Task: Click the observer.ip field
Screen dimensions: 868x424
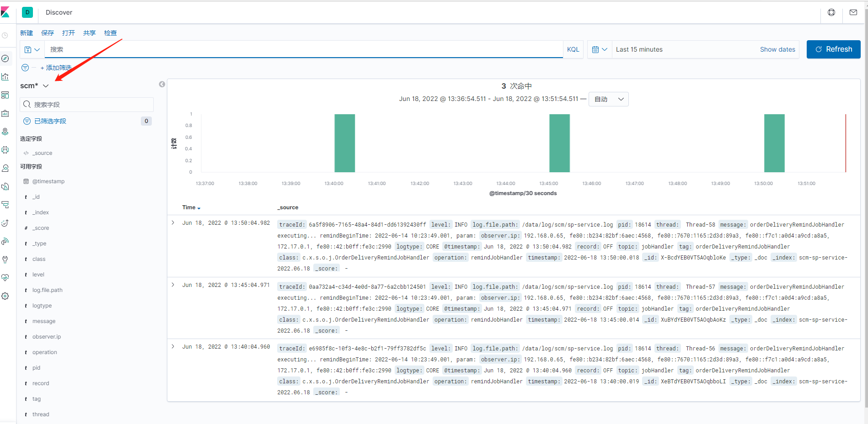Action: 47,337
